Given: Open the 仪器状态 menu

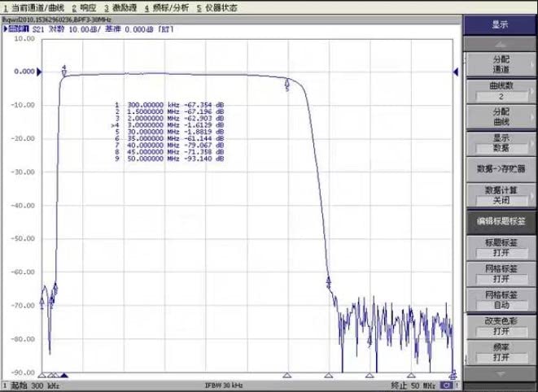Looking at the screenshot, I should (217, 7).
